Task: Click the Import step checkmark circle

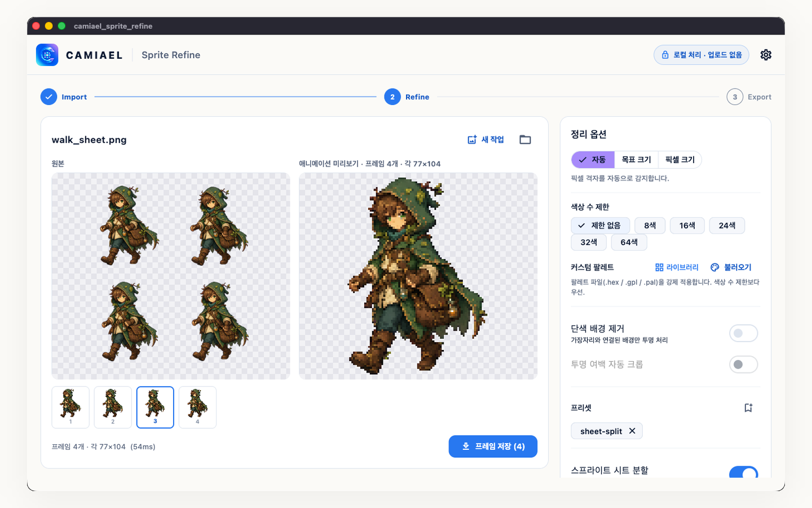Action: [x=49, y=97]
